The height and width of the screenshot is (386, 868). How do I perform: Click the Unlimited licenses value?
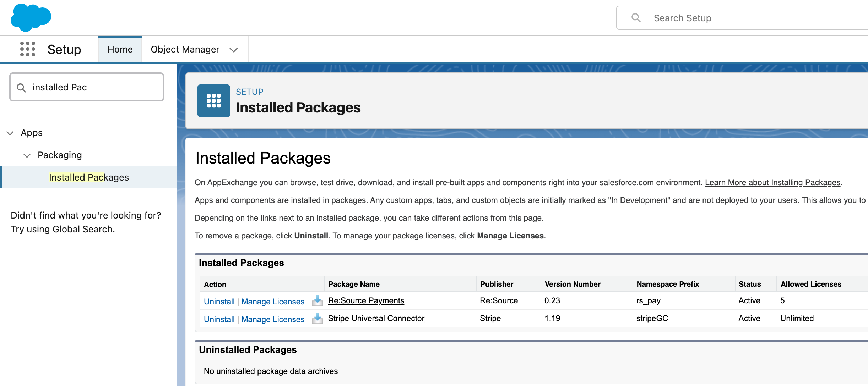tap(797, 318)
